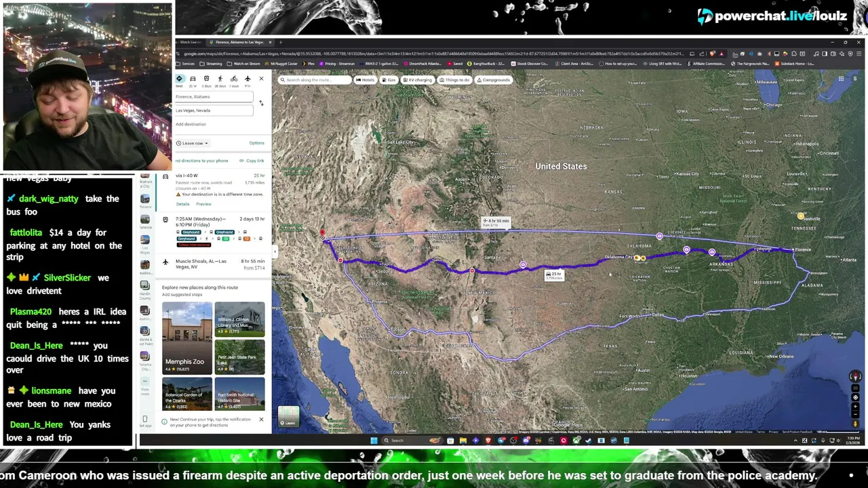Open Details for the I-40 W route
The width and height of the screenshot is (868, 488).
coord(183,204)
